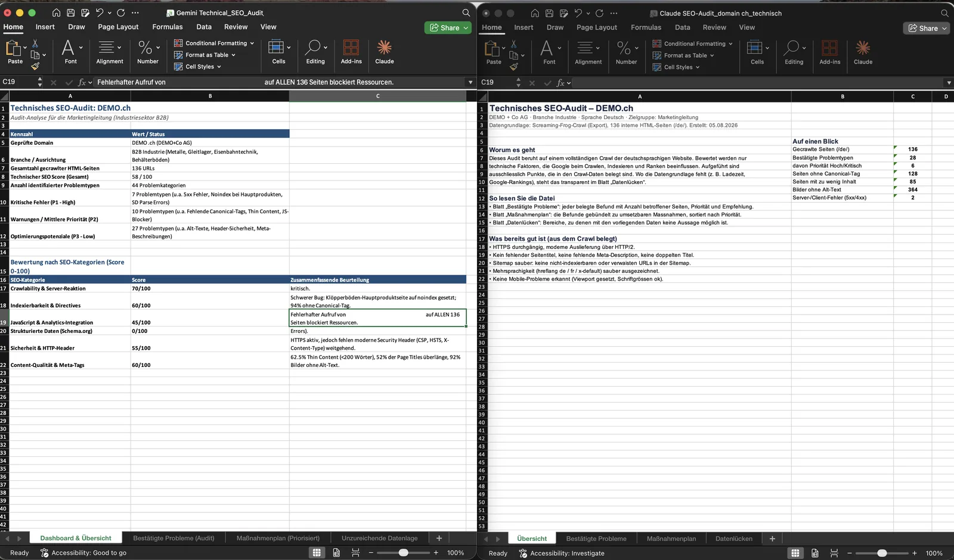
Task: Select the 'Crawlability & Server-Reaktion' cell
Action: click(x=70, y=288)
